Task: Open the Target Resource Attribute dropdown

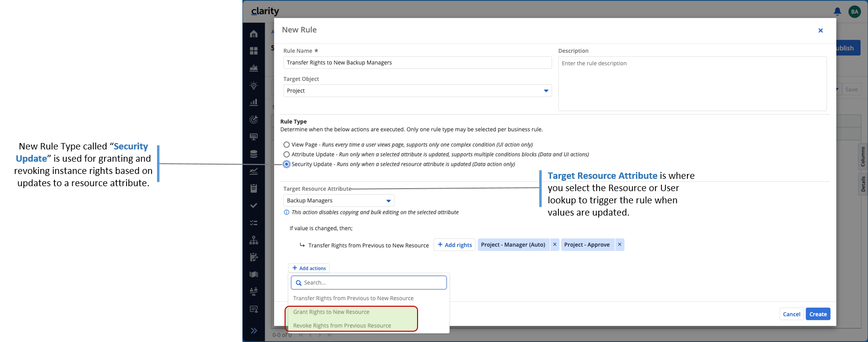Action: pyautogui.click(x=339, y=200)
